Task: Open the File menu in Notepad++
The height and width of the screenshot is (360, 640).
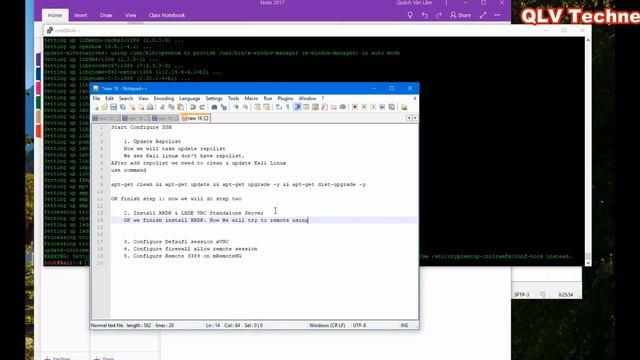Action: pyautogui.click(x=96, y=98)
